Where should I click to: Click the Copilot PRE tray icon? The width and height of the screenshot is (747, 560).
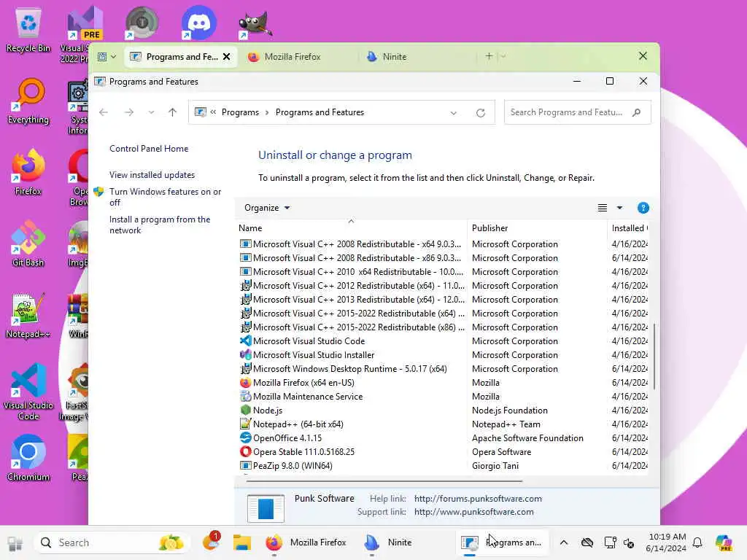(x=724, y=542)
